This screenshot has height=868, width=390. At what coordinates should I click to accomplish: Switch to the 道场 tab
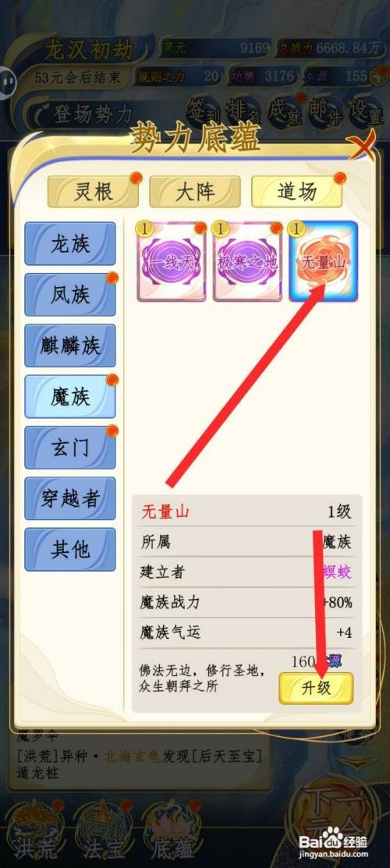click(297, 192)
